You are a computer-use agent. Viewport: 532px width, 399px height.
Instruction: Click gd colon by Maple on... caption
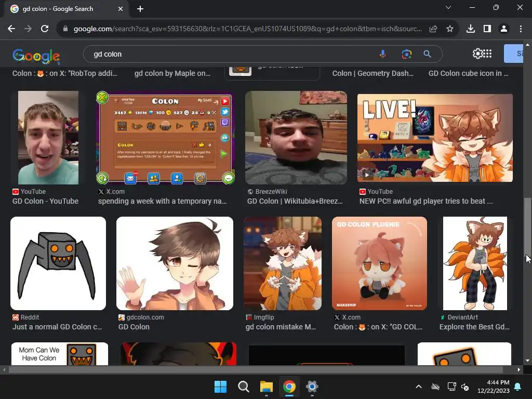coord(172,73)
